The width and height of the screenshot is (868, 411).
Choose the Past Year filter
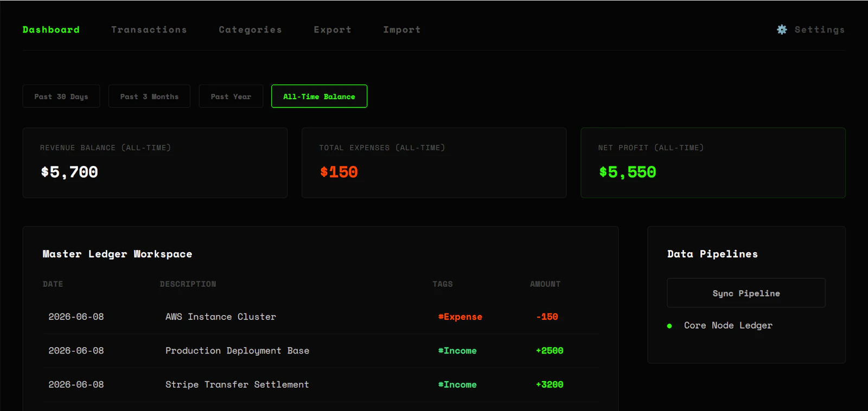(231, 97)
